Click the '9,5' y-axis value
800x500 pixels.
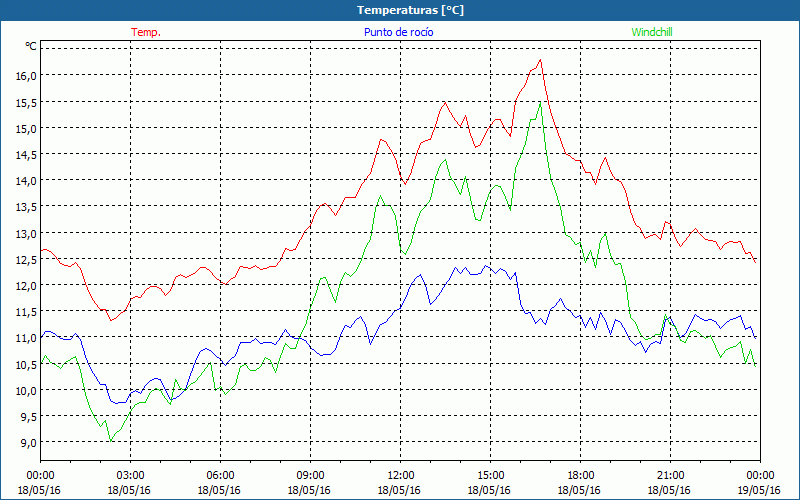pyautogui.click(x=29, y=416)
